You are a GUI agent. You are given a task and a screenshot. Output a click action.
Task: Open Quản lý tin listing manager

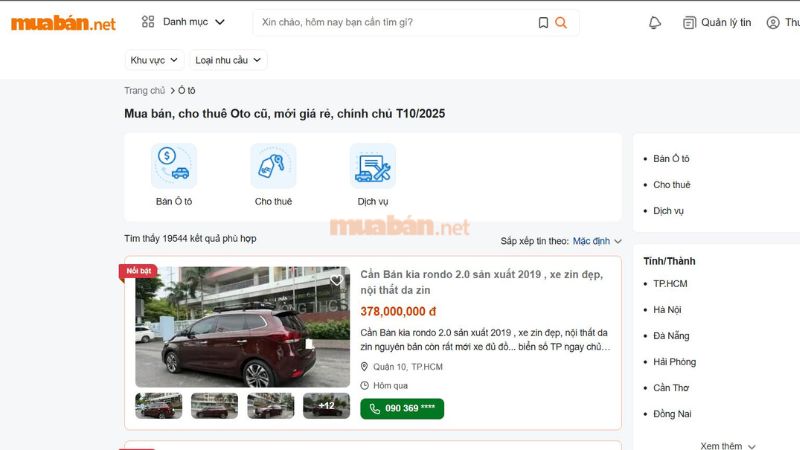[717, 22]
